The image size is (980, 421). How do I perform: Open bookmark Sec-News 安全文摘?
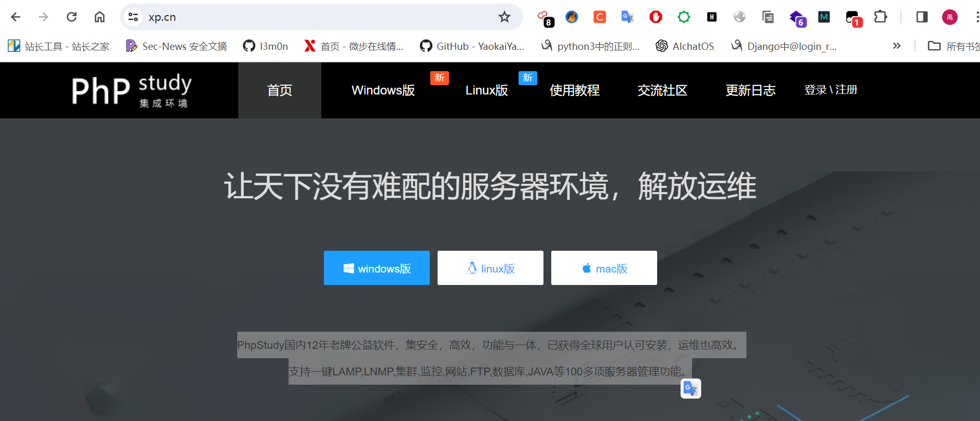click(176, 46)
